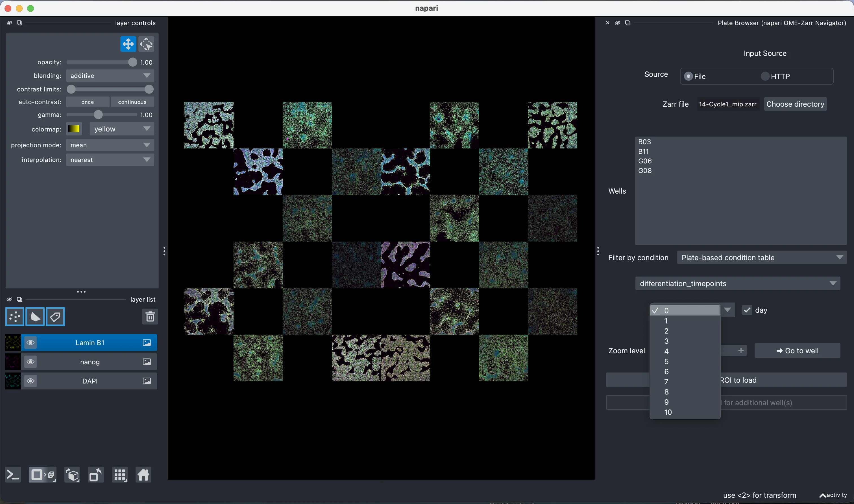Screen dimensions: 854x504
Task: Click the opacity slider handle
Action: [x=132, y=62]
